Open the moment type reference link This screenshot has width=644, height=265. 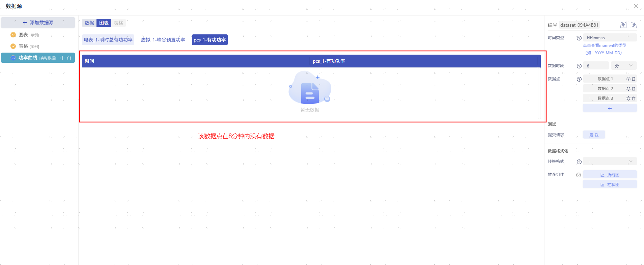(604, 46)
